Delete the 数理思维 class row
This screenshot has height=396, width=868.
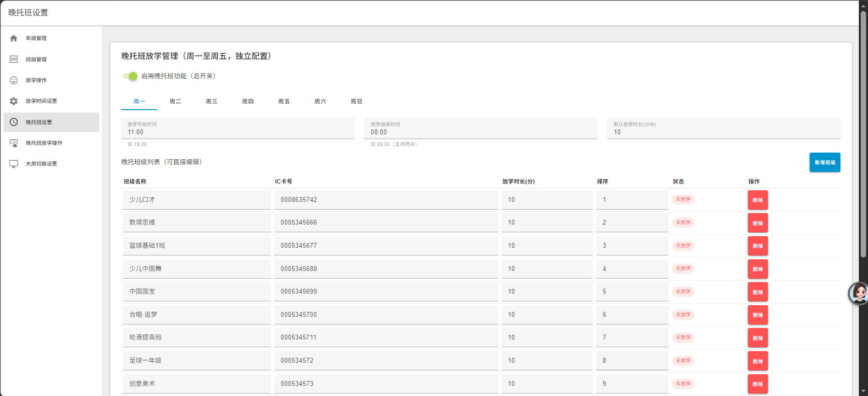click(757, 223)
